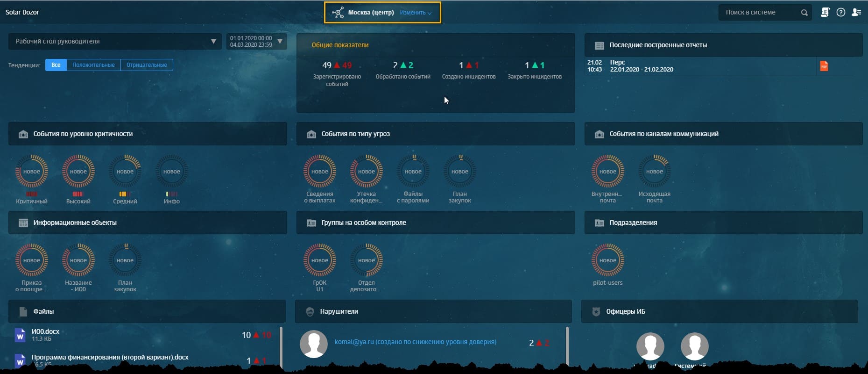
Task: Open the План закупок gauge under Информационные объекты
Action: click(x=125, y=260)
